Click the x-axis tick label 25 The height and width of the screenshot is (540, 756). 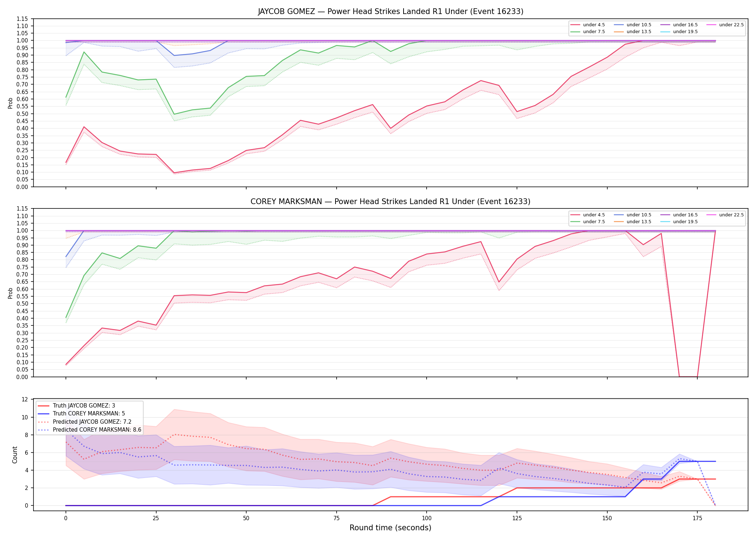[x=156, y=518]
